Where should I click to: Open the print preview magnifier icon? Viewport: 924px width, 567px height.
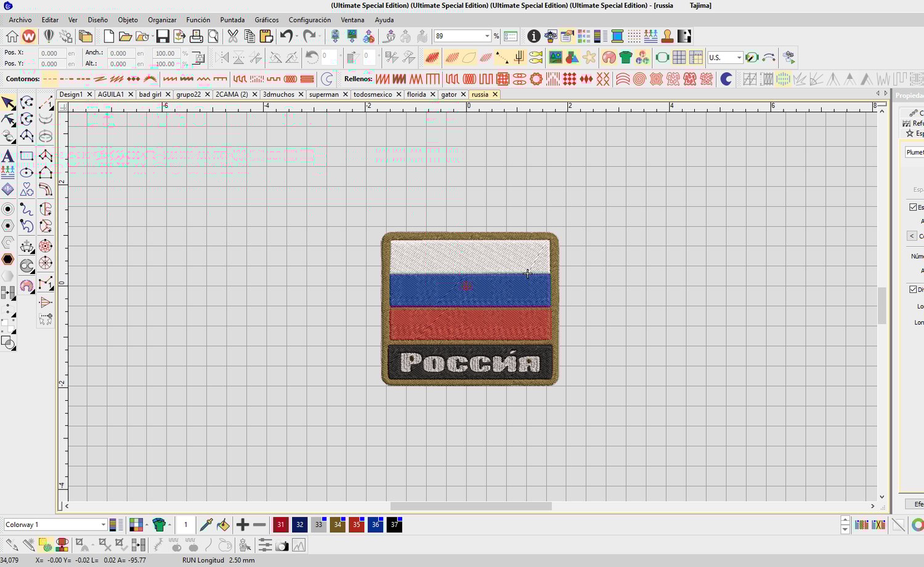pyautogui.click(x=213, y=36)
